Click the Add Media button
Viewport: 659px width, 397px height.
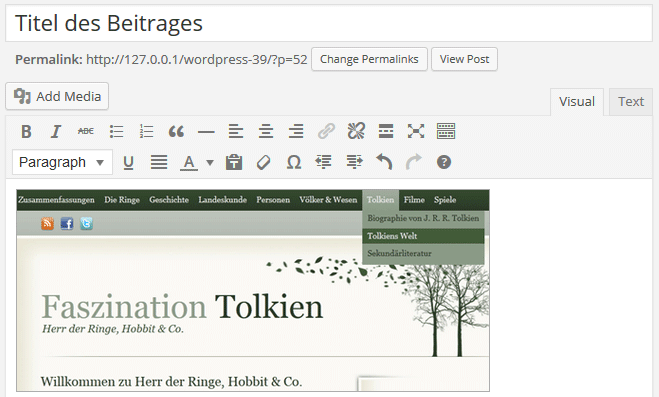click(x=57, y=96)
